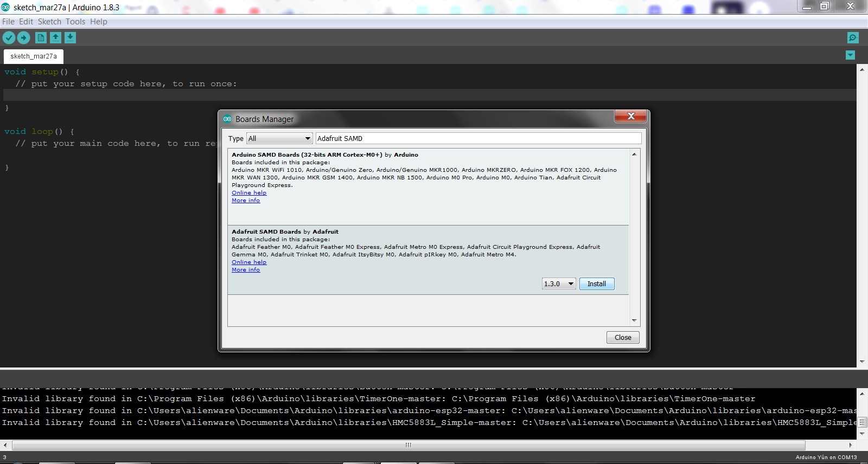
Task: Click the console scroll up arrow
Action: pyautogui.click(x=862, y=393)
